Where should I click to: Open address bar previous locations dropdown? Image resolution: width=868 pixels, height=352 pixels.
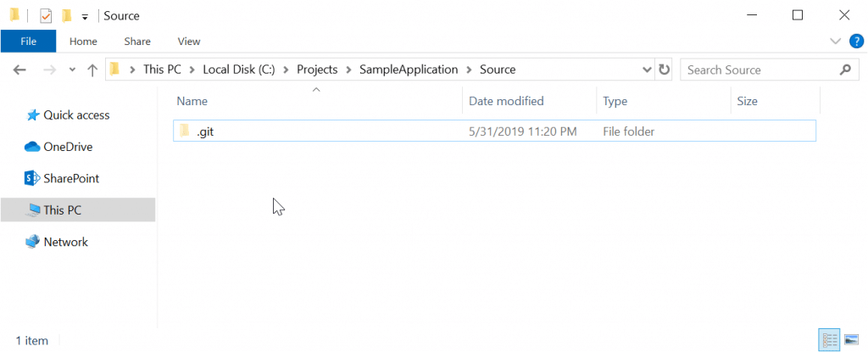647,70
